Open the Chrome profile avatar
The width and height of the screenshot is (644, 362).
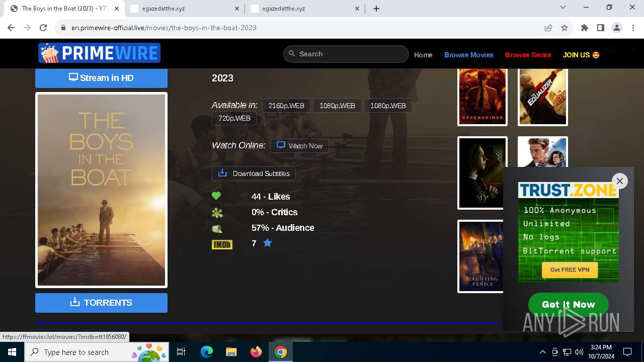(617, 28)
